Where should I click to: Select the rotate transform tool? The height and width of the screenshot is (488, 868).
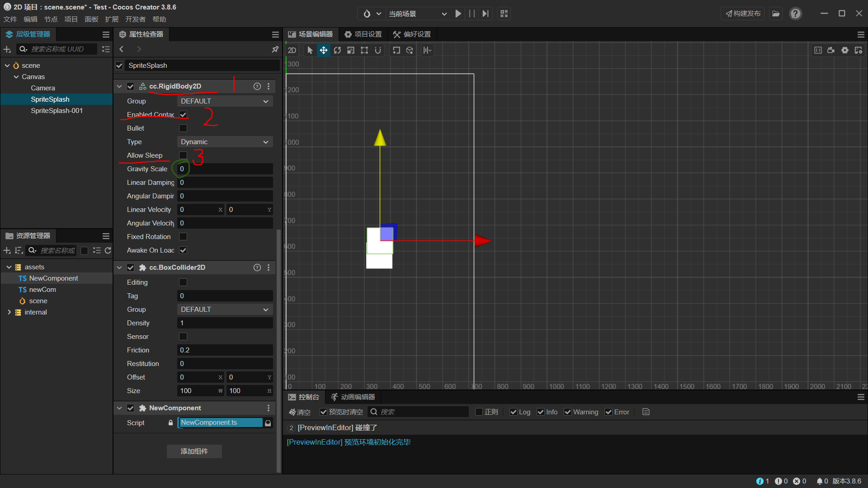[337, 50]
